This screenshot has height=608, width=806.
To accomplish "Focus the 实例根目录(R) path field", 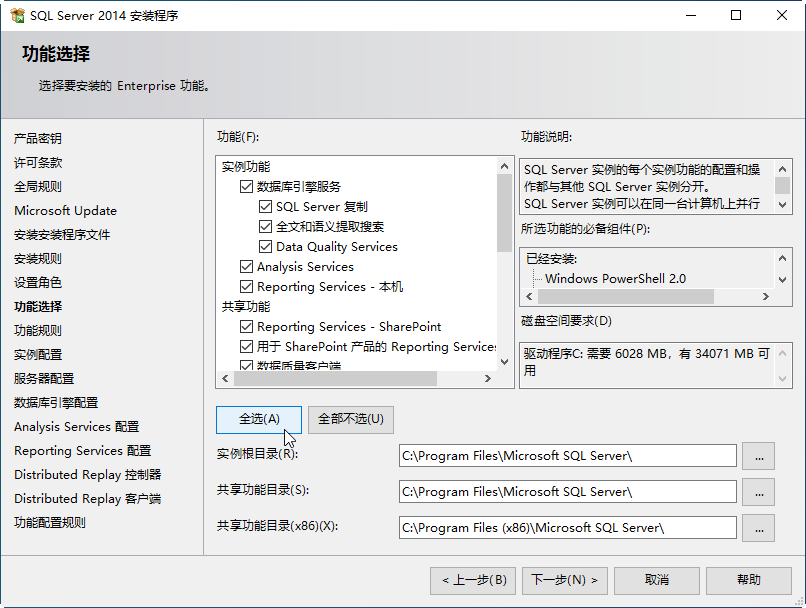I will (568, 456).
